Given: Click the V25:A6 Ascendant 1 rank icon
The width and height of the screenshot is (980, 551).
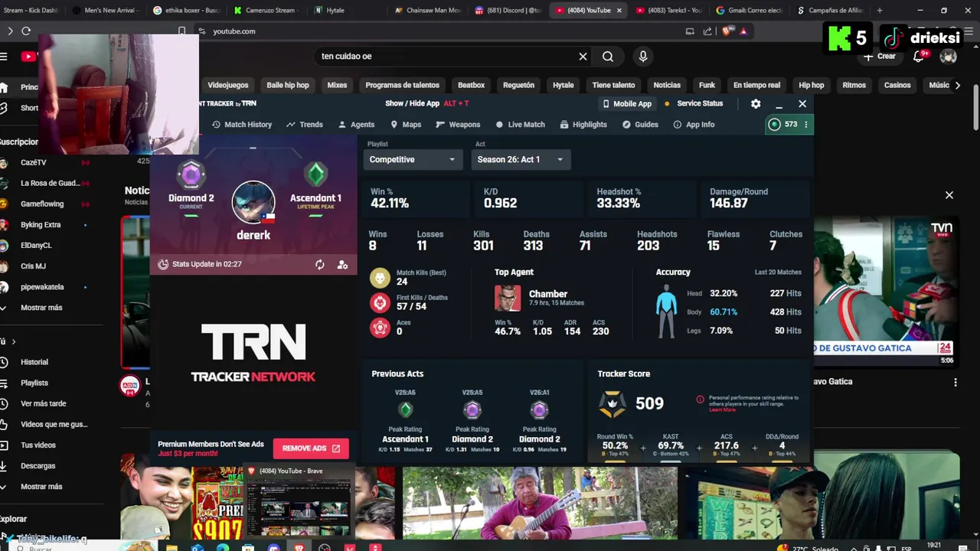Looking at the screenshot, I should pos(405,410).
